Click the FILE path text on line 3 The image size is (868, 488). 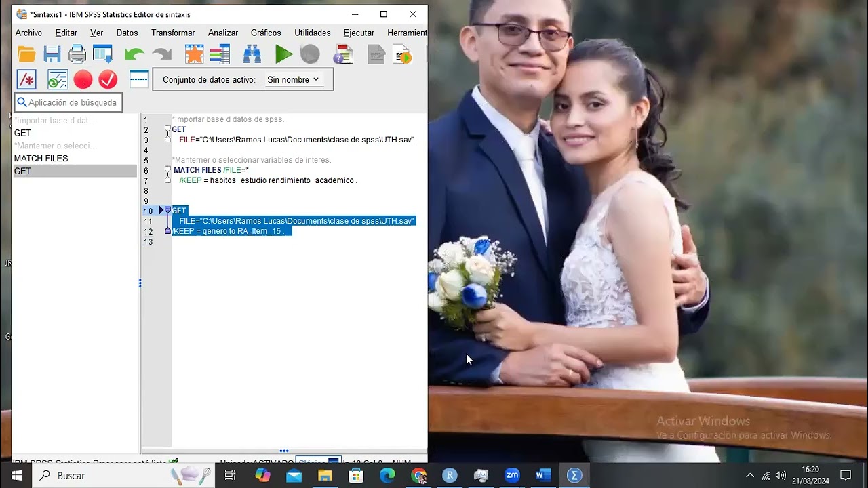[298, 140]
